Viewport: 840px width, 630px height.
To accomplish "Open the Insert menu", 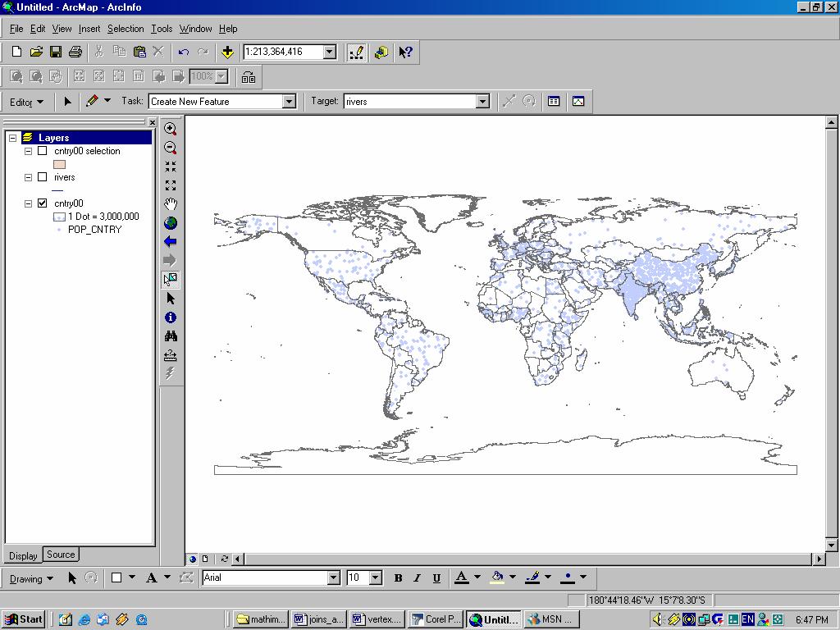I will [89, 29].
